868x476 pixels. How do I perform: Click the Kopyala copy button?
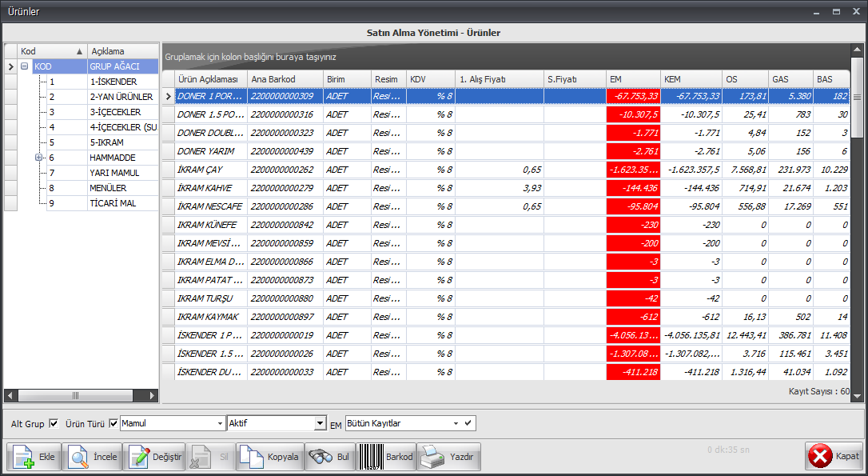[269, 457]
